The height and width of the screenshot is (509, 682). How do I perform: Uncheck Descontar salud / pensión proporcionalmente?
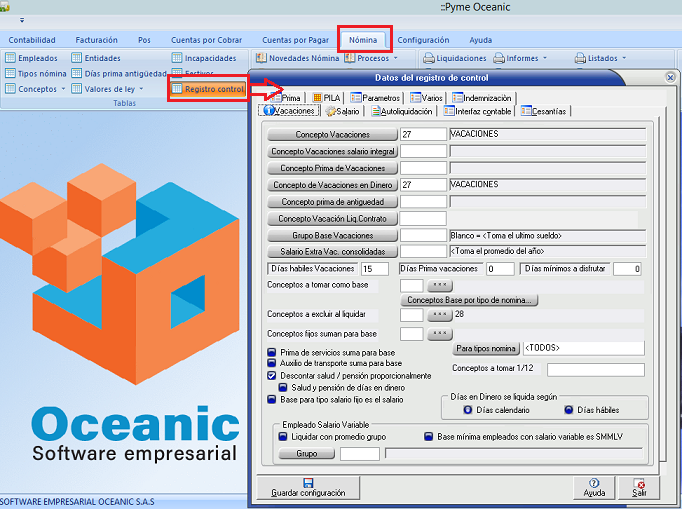click(272, 375)
